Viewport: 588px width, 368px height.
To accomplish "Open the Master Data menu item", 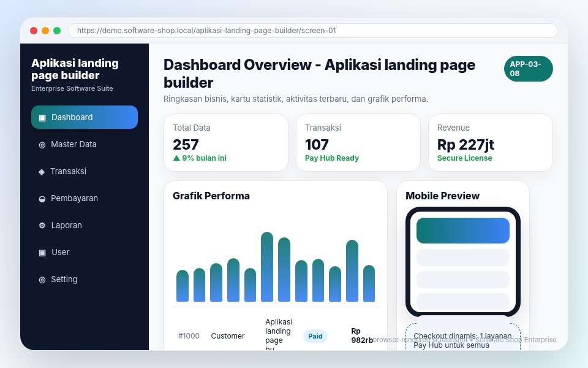I will click(85, 144).
